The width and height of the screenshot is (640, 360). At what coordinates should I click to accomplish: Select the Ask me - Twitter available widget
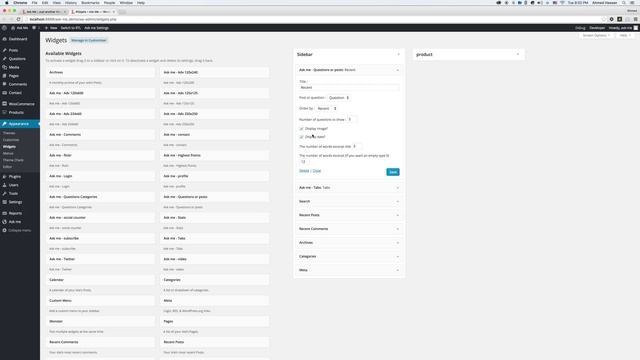click(100, 259)
